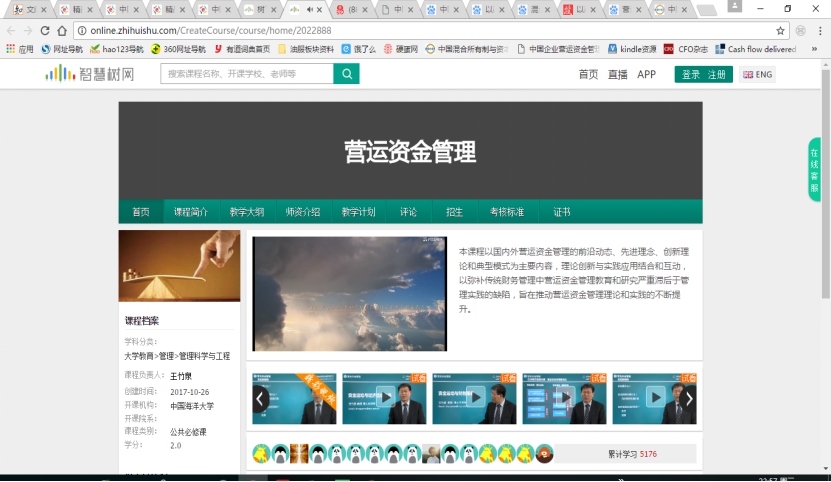Click the 登录 login button
The image size is (831, 482).
click(691, 74)
